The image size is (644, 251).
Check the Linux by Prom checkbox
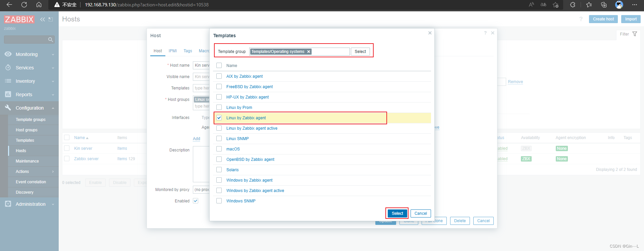click(x=219, y=107)
